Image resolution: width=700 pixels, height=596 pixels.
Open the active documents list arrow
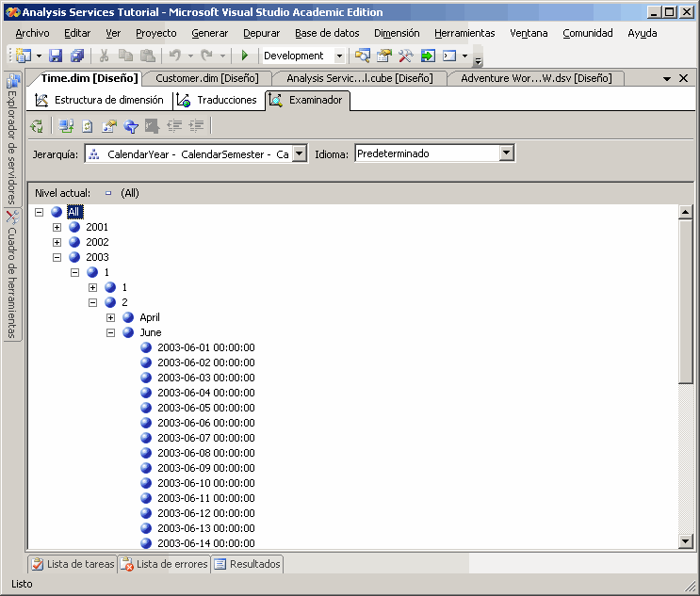pyautogui.click(x=667, y=79)
